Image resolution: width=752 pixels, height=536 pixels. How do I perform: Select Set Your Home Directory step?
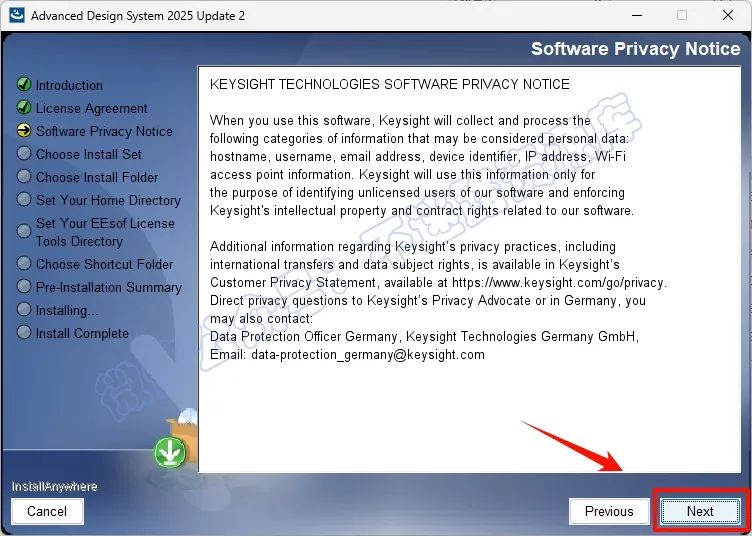click(x=108, y=200)
